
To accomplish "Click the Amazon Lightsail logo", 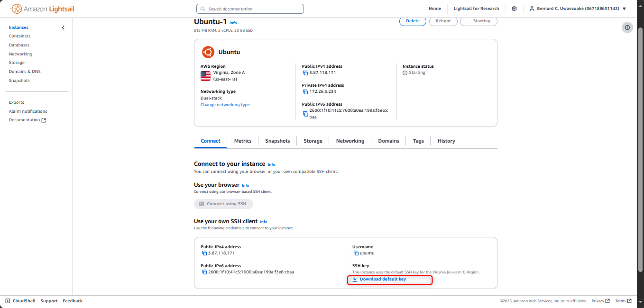I will 42,9.
